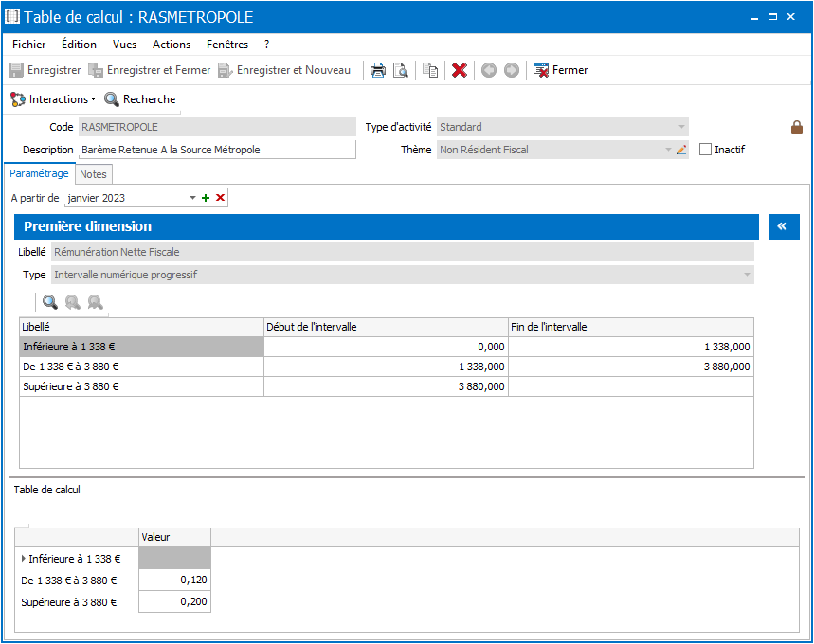Switch to the Notes tab
The height and width of the screenshot is (644, 814).
(94, 174)
